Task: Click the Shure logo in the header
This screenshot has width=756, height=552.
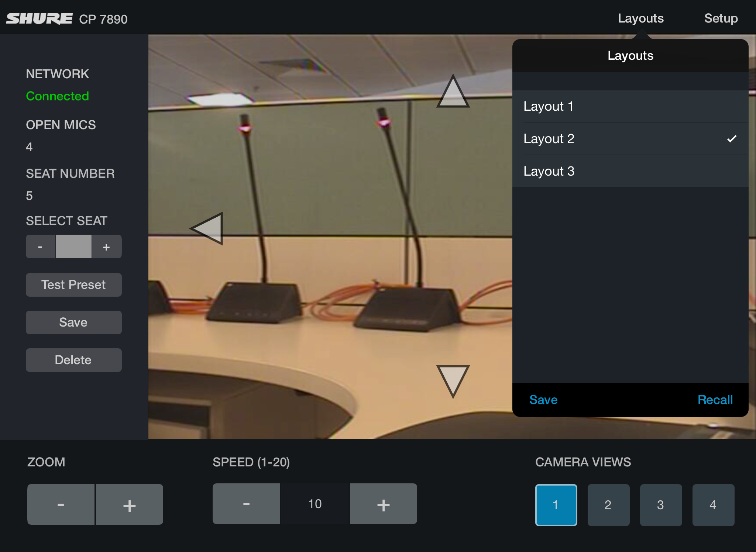Action: 39,18
